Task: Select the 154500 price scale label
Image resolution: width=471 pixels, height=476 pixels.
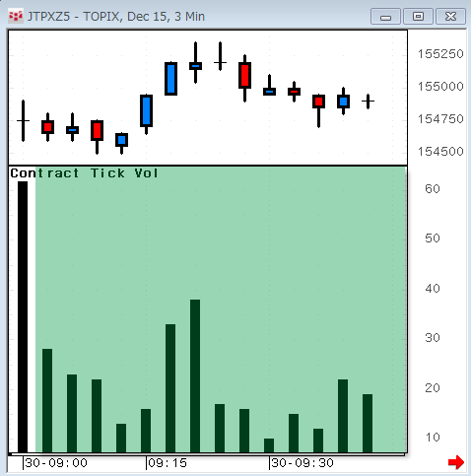Action: point(440,152)
